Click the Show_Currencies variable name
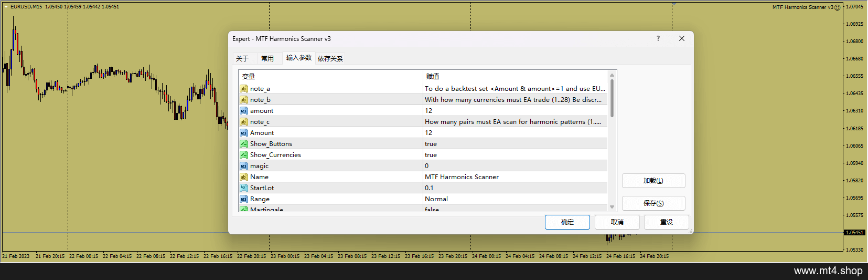The height and width of the screenshot is (280, 868). tap(275, 155)
